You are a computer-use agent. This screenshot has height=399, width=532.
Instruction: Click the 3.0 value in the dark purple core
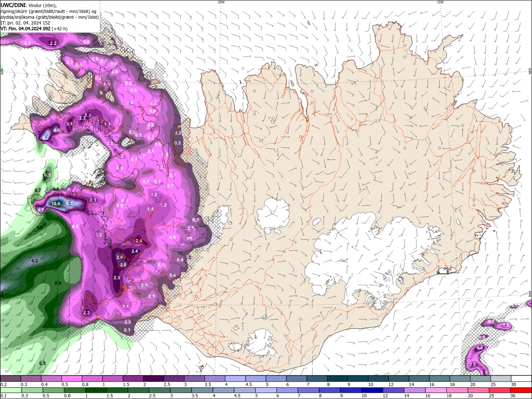(x=123, y=265)
